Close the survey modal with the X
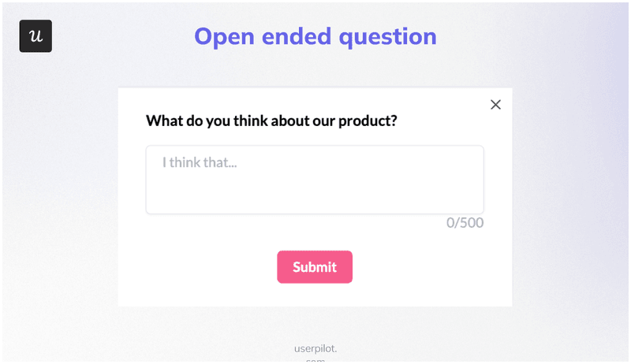The image size is (631, 364). point(495,105)
